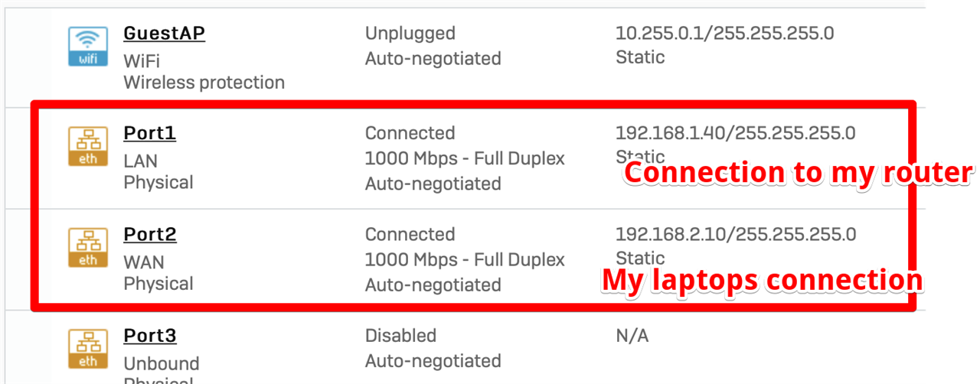Click the LAN zone label

(141, 161)
